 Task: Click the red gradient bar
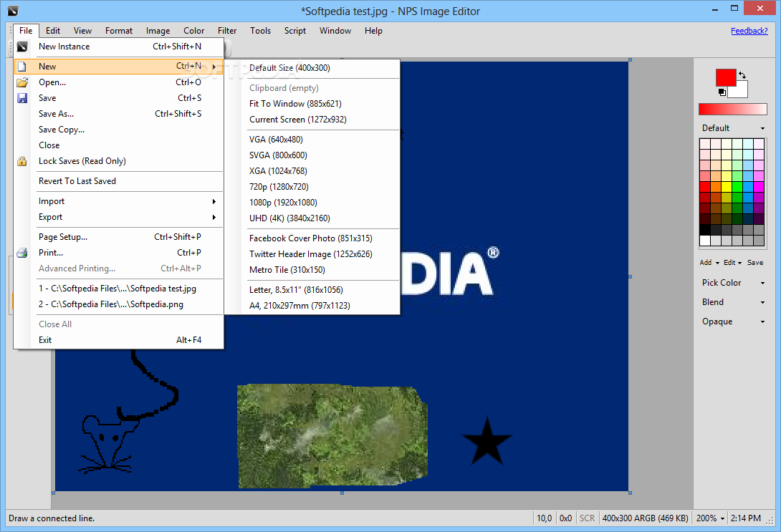click(x=733, y=110)
